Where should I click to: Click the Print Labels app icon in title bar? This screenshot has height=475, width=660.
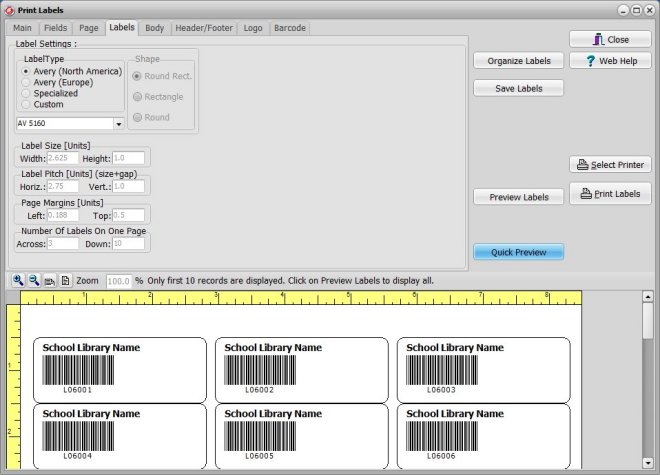[10, 10]
